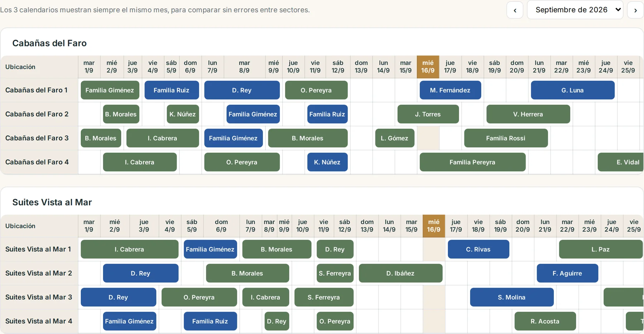Select K. Núñez booking in Cabañas del Faro 2
This screenshot has height=334, width=644.
coord(183,114)
